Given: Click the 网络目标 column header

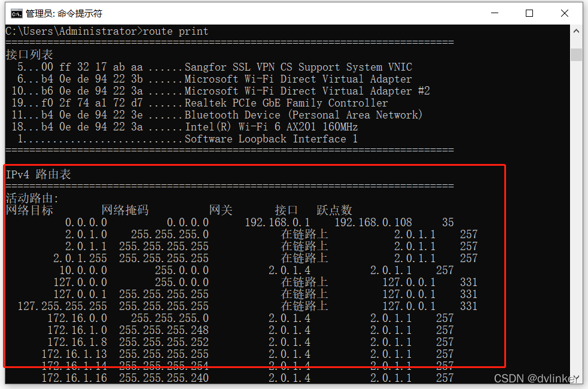Looking at the screenshot, I should (x=29, y=210).
